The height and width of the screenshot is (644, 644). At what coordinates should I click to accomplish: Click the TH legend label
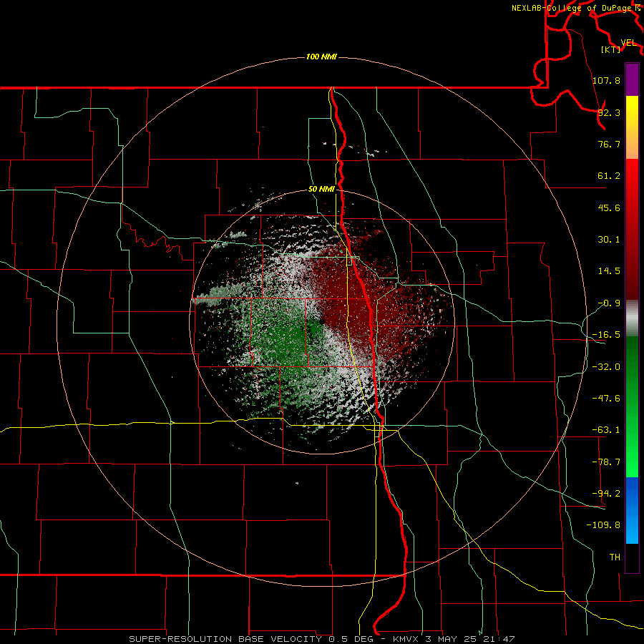615,557
